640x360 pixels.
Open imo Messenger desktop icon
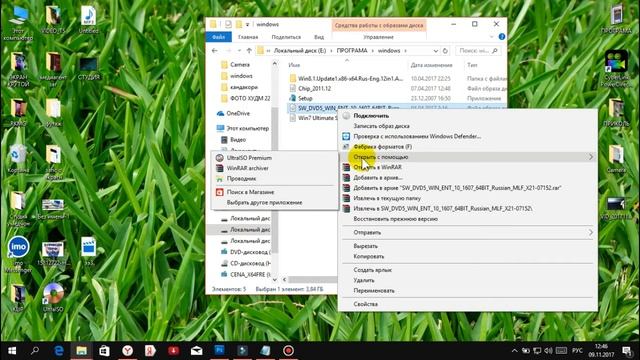[18, 254]
